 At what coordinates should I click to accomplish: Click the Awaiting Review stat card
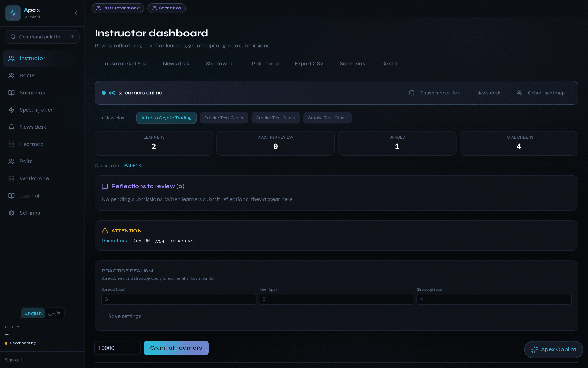coord(276,143)
